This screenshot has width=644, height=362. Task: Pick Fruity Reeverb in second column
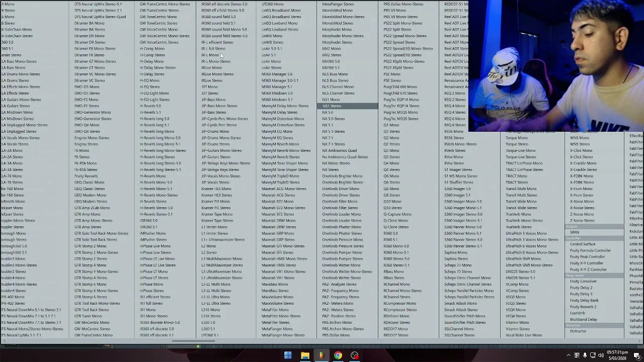pyautogui.click(x=86, y=176)
